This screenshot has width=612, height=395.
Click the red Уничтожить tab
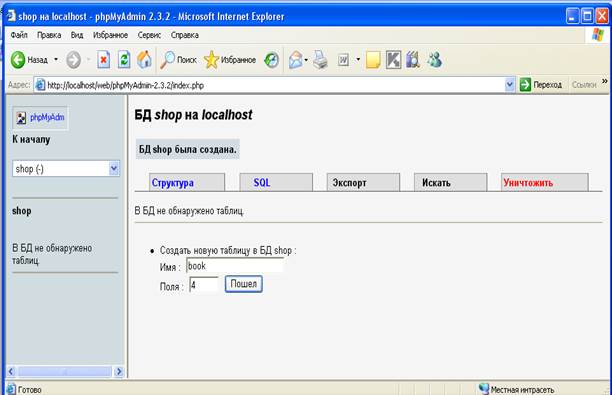[x=545, y=182]
